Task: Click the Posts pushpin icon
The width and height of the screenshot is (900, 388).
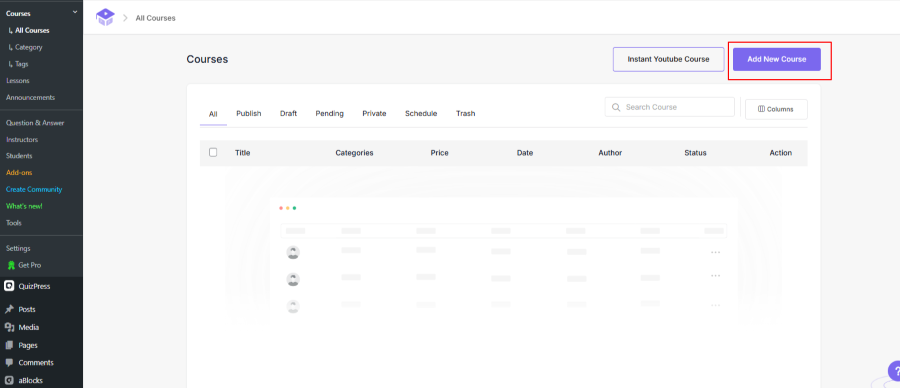Action: [x=9, y=309]
